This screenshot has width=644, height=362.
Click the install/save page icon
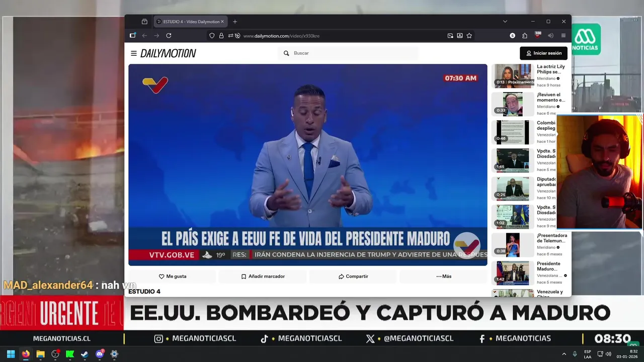click(x=460, y=36)
